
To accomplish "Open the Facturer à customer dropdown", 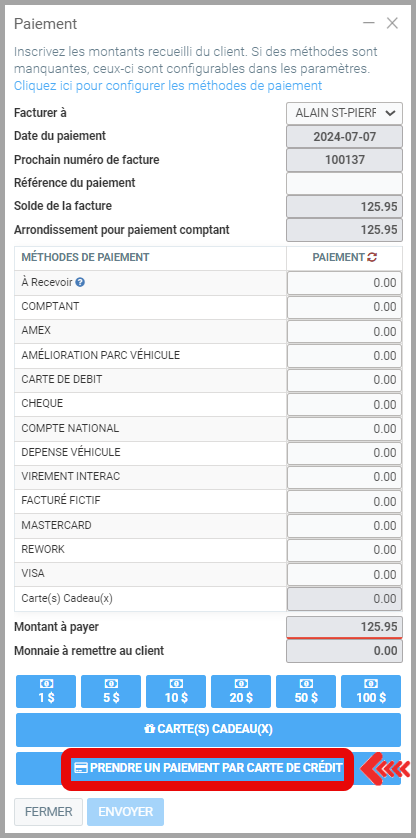I will click(344, 113).
